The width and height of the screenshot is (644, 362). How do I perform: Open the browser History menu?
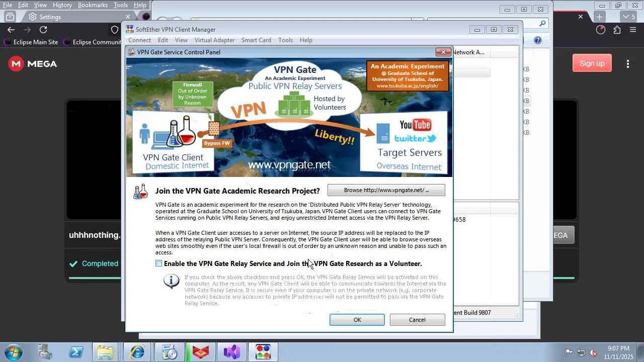62,5
